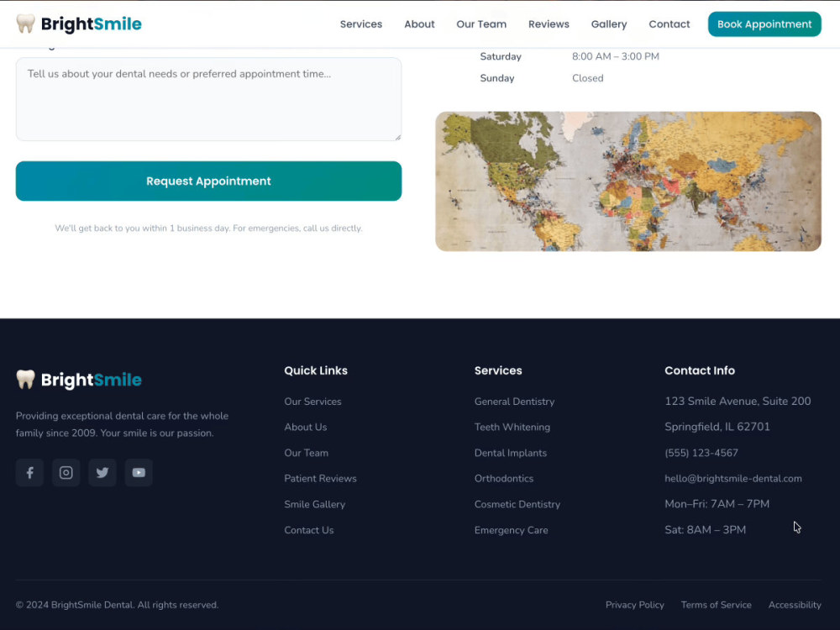This screenshot has height=630, width=840.
Task: Go to Our Team in top navigation
Action: coord(481,24)
